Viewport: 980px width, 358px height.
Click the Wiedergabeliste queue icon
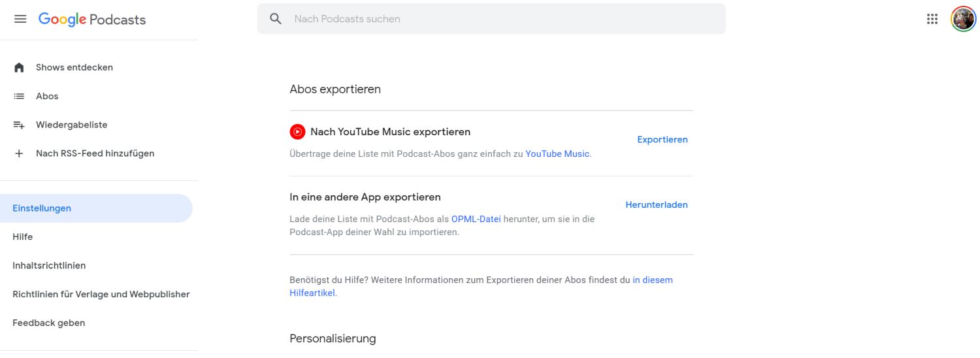pos(19,125)
